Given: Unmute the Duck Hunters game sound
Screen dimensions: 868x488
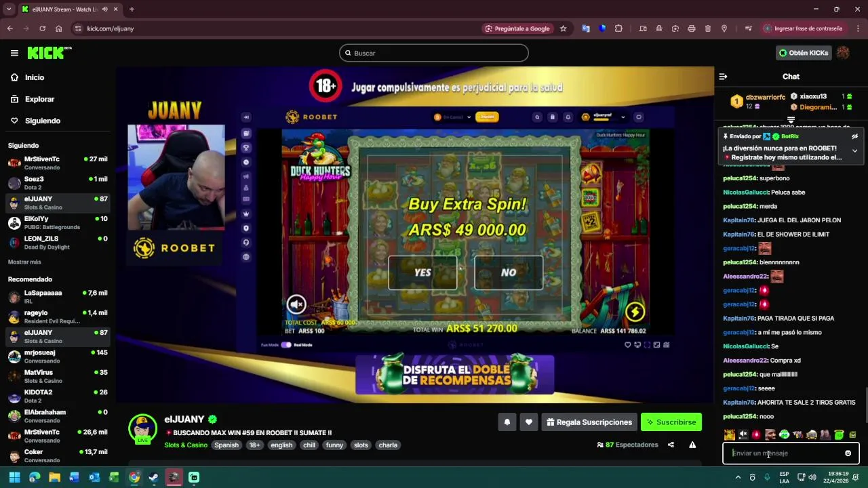Looking at the screenshot, I should coord(296,304).
